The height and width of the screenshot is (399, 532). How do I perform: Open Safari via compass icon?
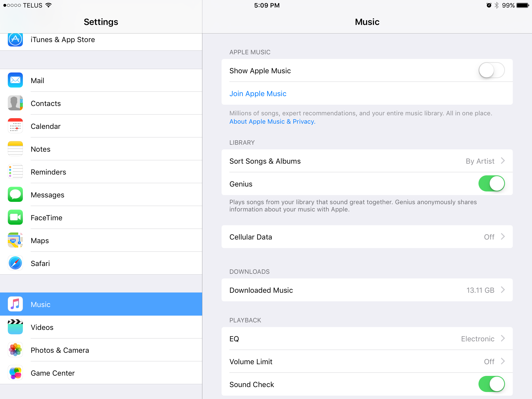[15, 263]
